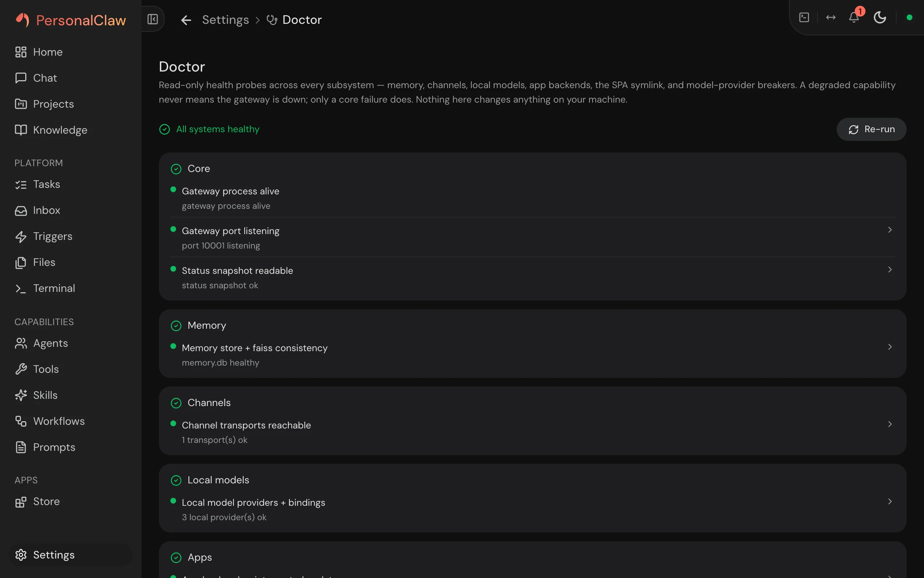Open the Prompts page
Image resolution: width=924 pixels, height=578 pixels.
71,447
